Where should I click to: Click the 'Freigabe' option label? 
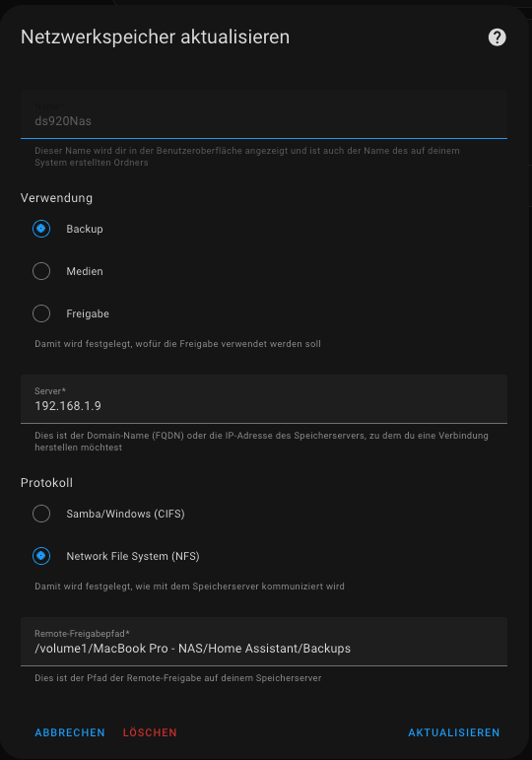pos(88,314)
